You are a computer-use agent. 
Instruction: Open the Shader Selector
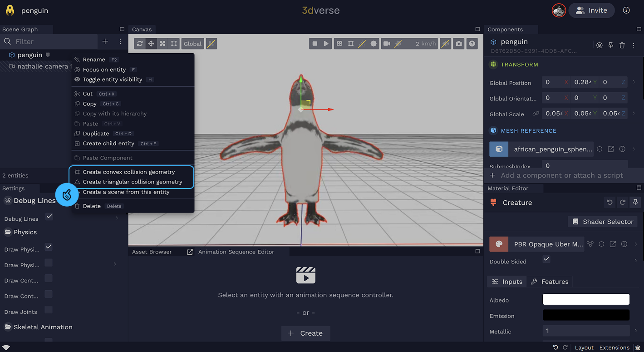[603, 222]
